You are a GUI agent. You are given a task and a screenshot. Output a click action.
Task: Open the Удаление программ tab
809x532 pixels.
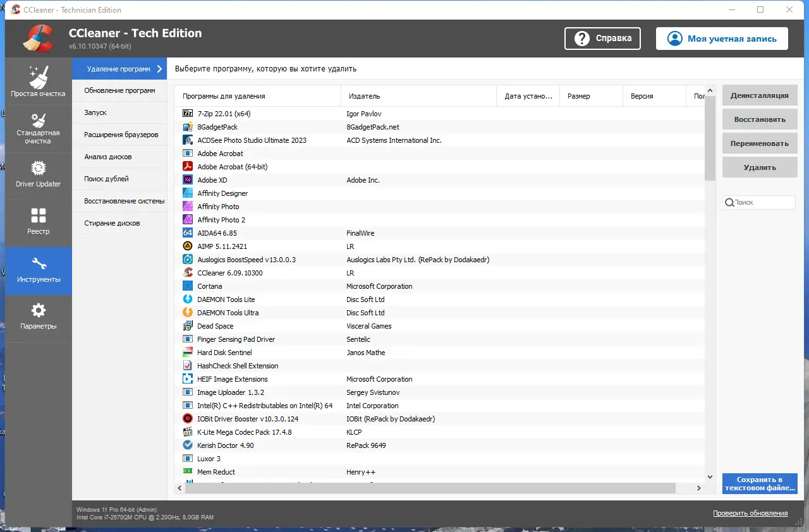click(119, 69)
